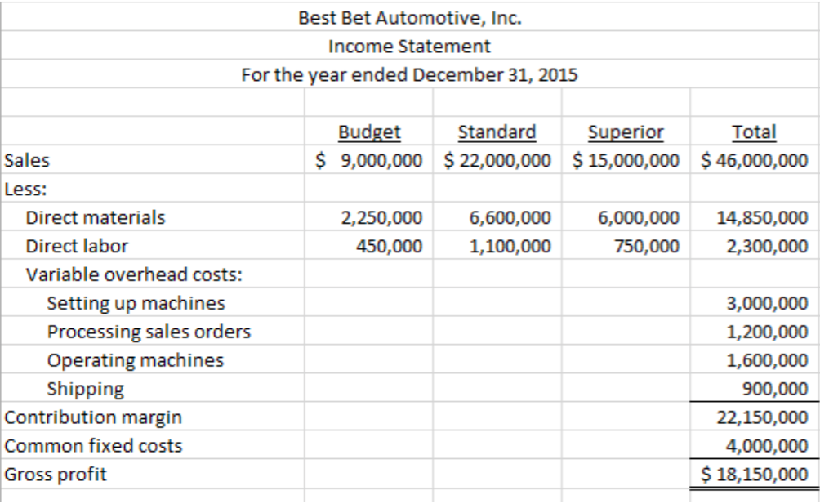Select Superior direct materials 6,000,000
This screenshot has width=820, height=504.
(639, 217)
